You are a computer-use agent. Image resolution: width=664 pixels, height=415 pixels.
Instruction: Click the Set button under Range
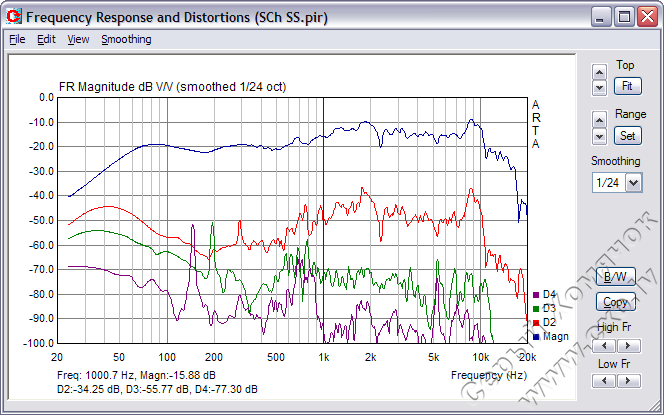point(628,136)
